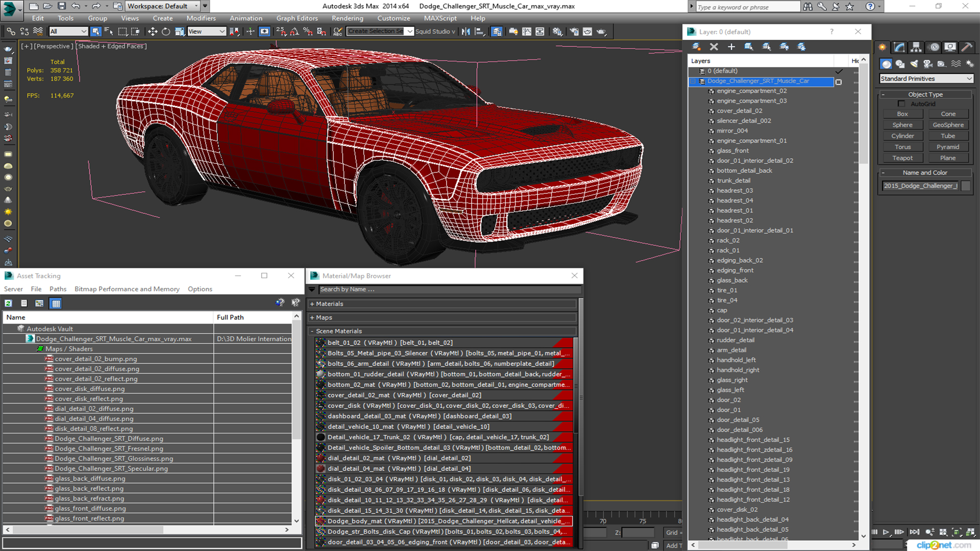Toggle AutoGrid checkbox in Object Type panel
Screen dimensions: 980x551
(x=900, y=104)
